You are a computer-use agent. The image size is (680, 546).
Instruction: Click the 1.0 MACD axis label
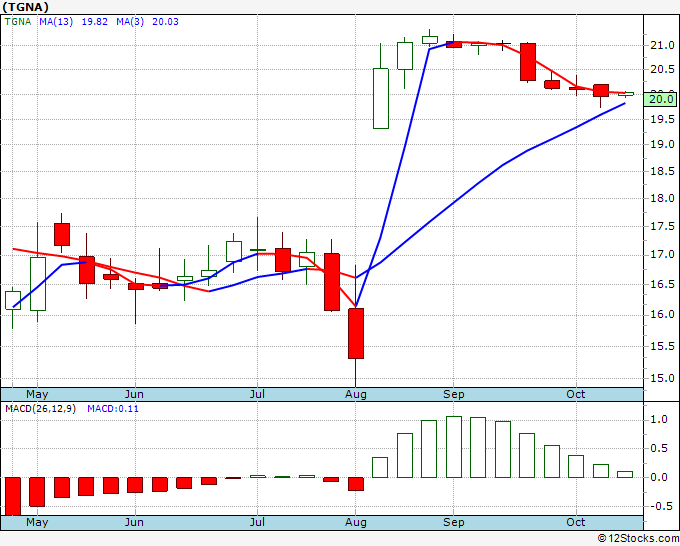point(659,420)
